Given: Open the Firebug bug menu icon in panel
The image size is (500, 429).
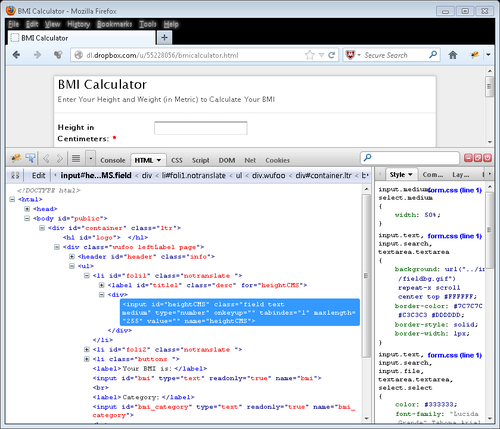Looking at the screenshot, I should coord(16,158).
